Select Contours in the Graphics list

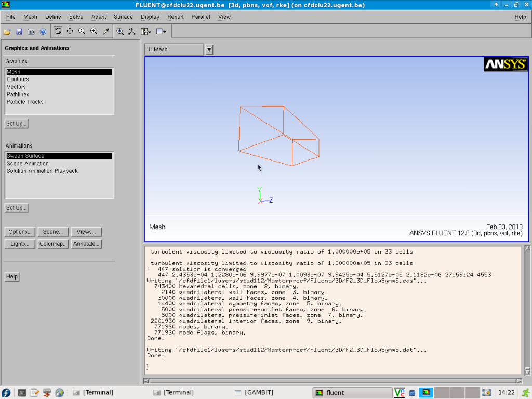59,79
